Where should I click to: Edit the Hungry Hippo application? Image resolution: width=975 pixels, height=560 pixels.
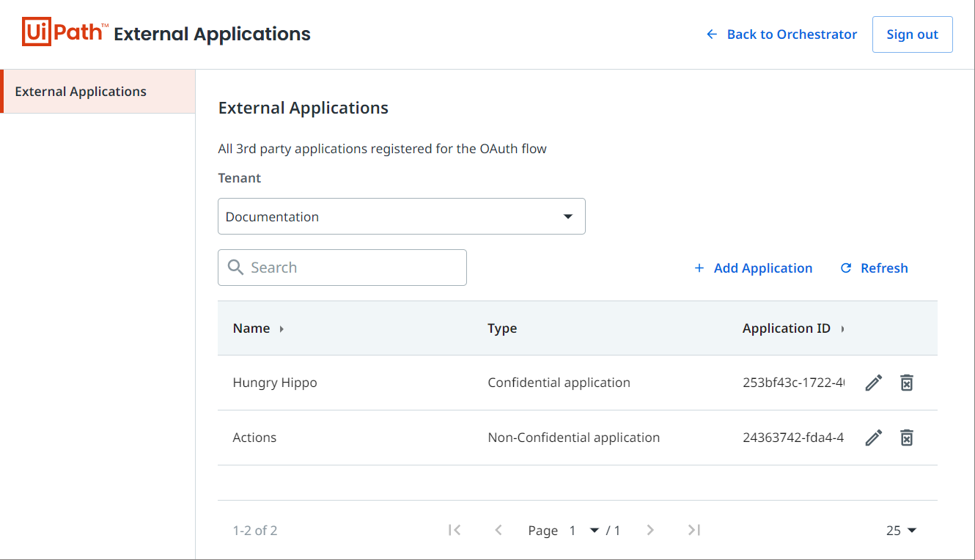point(873,383)
